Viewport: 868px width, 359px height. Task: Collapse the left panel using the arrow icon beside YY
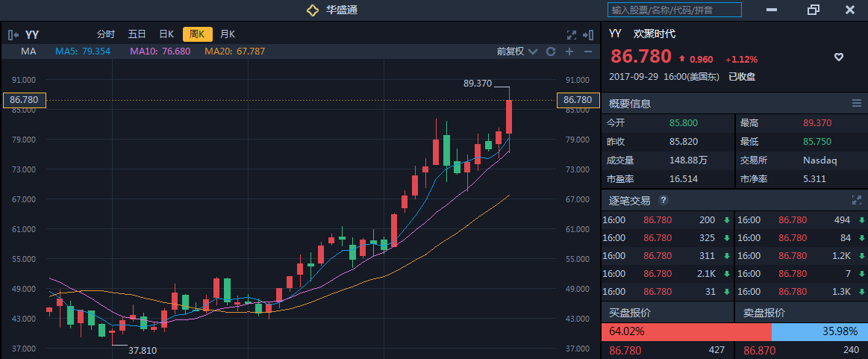(13, 34)
